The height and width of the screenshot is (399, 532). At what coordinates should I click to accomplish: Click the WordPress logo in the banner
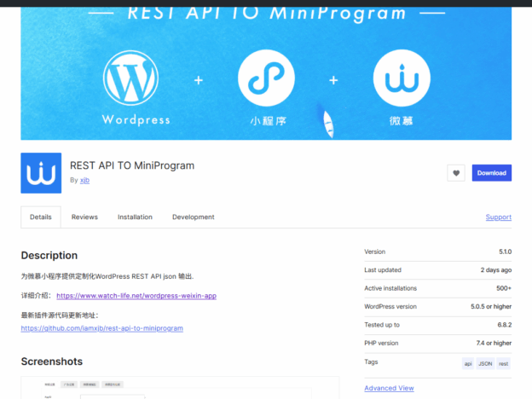(130, 78)
